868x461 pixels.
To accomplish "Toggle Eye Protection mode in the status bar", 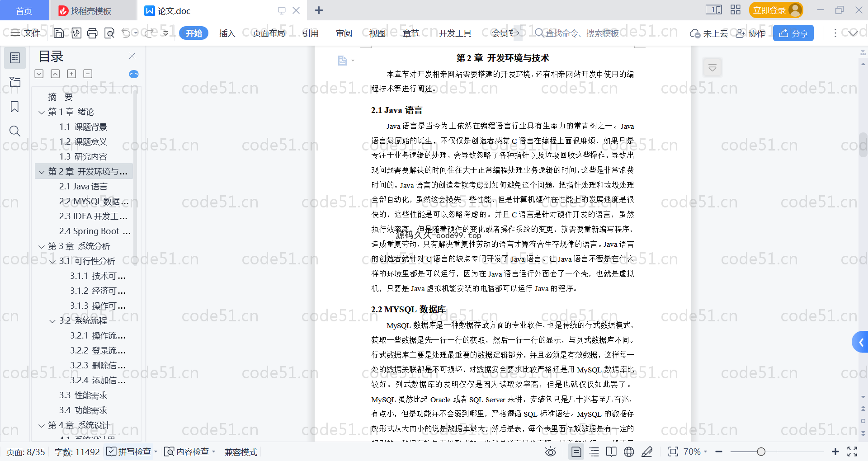I will (550, 452).
